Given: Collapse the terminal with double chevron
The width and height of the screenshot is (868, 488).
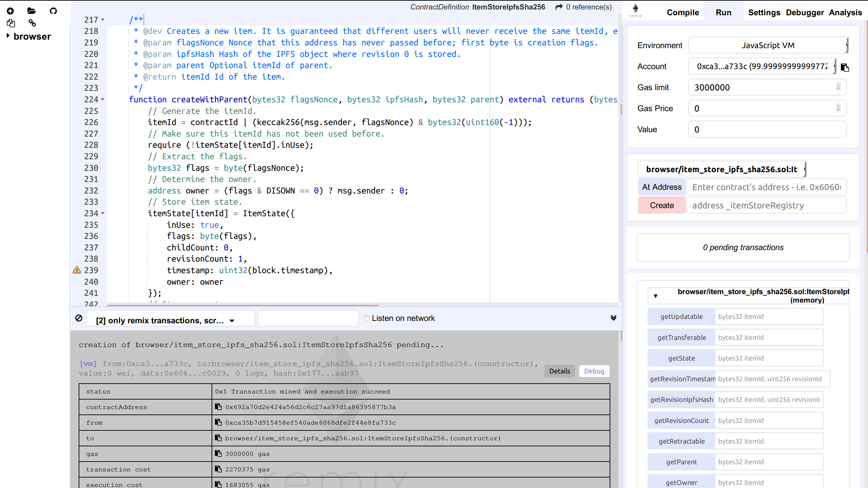Looking at the screenshot, I should click(613, 318).
